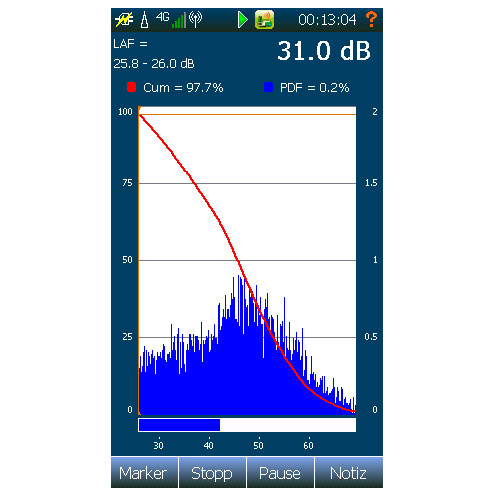Add a note with Notiz button
Image resolution: width=495 pixels, height=495 pixels.
click(x=348, y=472)
